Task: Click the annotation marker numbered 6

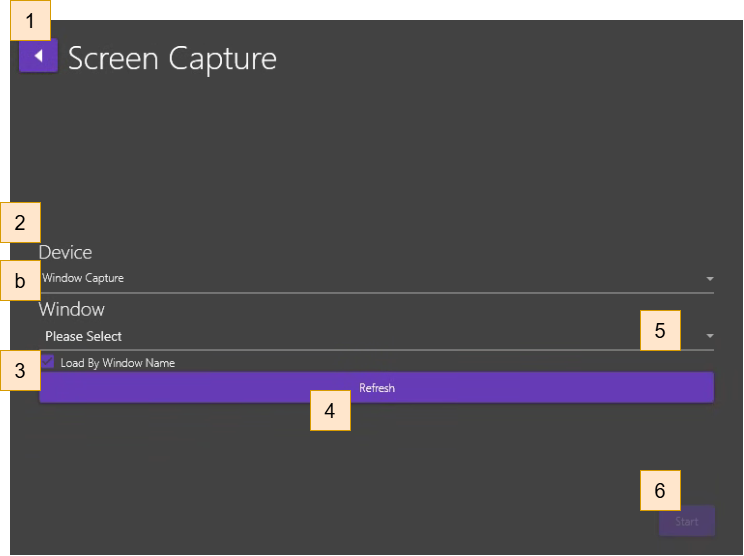Action: pos(660,490)
